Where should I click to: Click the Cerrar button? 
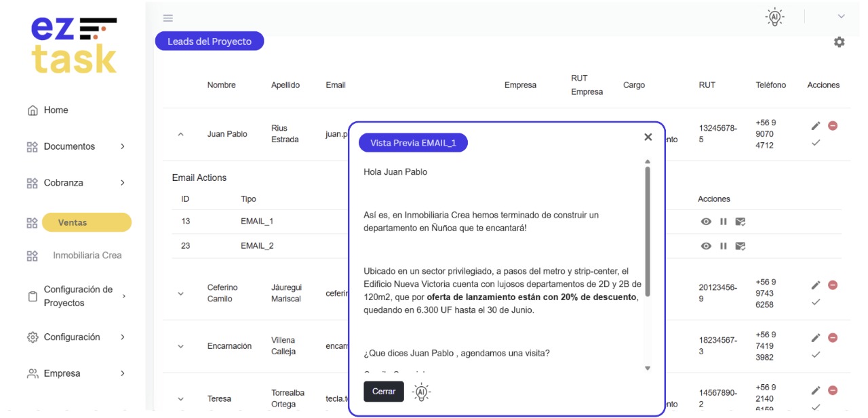tap(384, 392)
